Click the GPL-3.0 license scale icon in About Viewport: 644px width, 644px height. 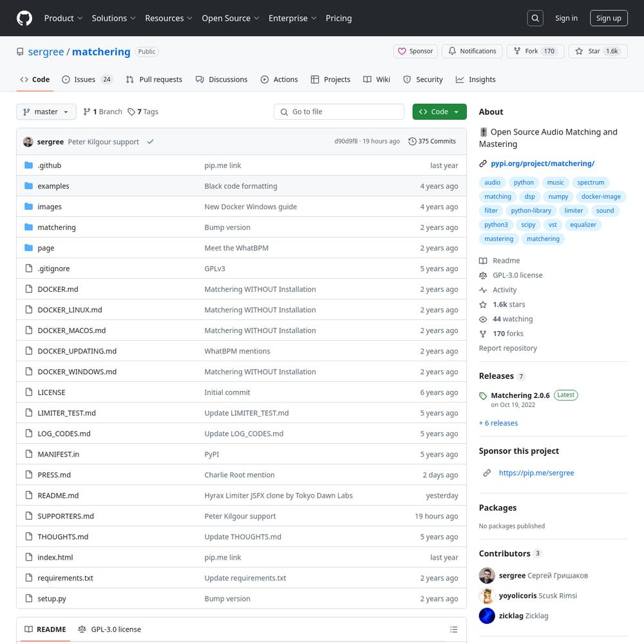point(483,275)
